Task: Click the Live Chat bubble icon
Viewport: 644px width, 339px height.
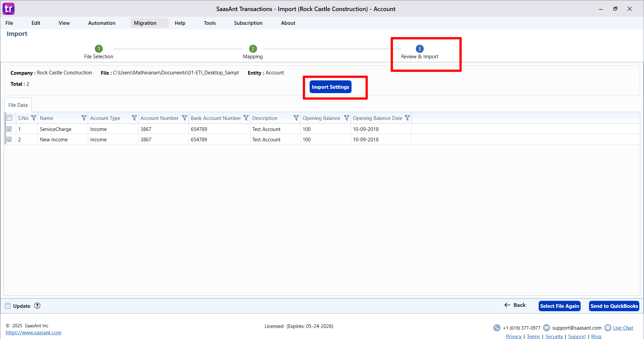Action: [607, 328]
